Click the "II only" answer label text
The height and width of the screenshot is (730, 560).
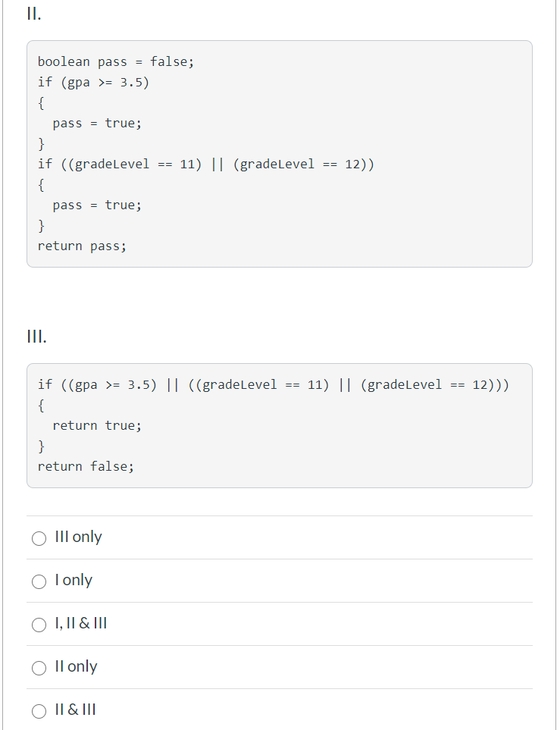click(75, 666)
